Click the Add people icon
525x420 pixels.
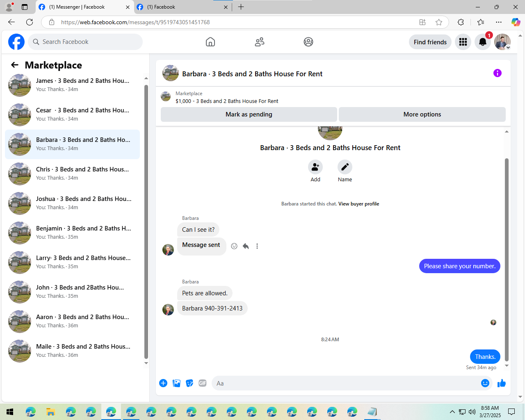click(315, 167)
